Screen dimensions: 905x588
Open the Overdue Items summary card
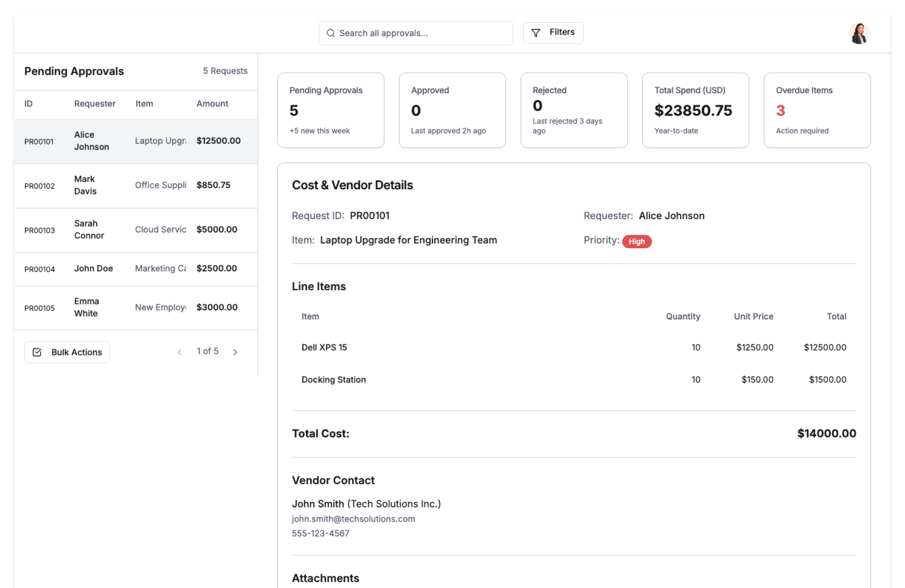pos(817,110)
